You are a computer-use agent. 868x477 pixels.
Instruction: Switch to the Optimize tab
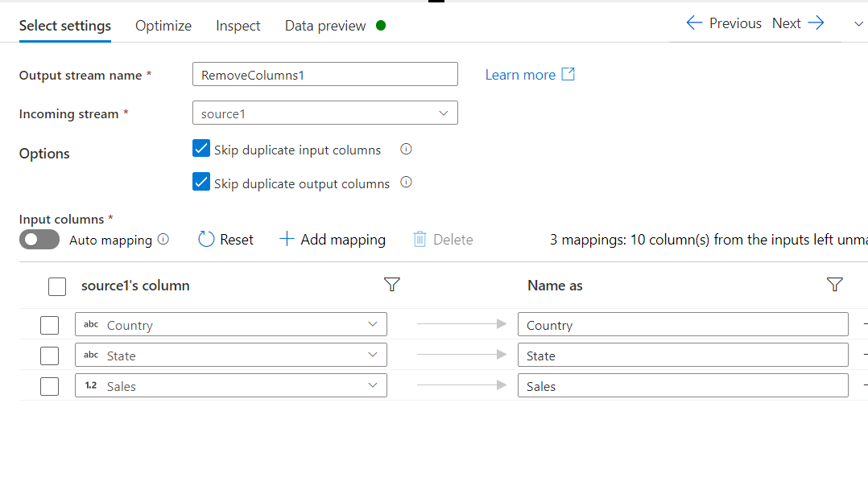tap(163, 26)
